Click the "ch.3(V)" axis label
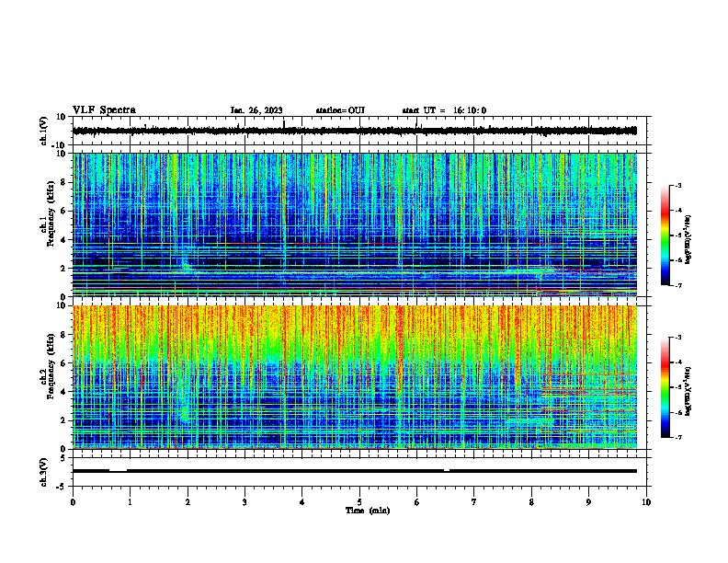 tap(44, 472)
